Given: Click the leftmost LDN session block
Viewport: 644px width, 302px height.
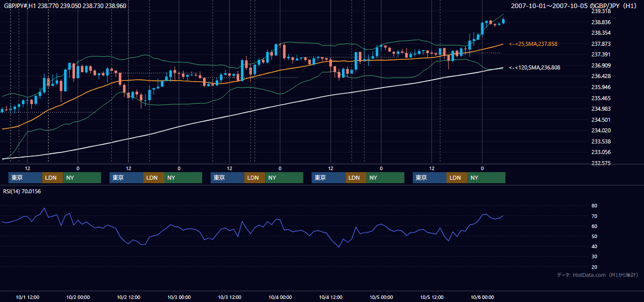Looking at the screenshot, I should point(52,178).
